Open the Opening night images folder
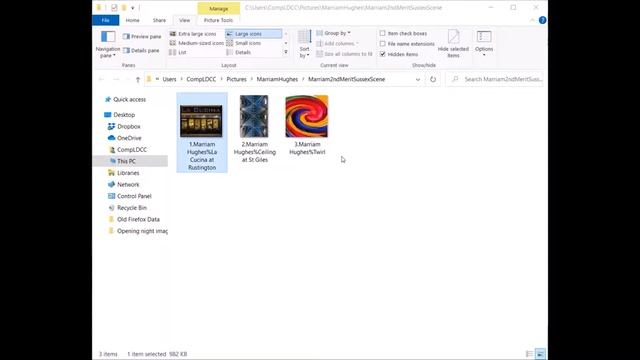The height and width of the screenshot is (360, 640). [137, 231]
